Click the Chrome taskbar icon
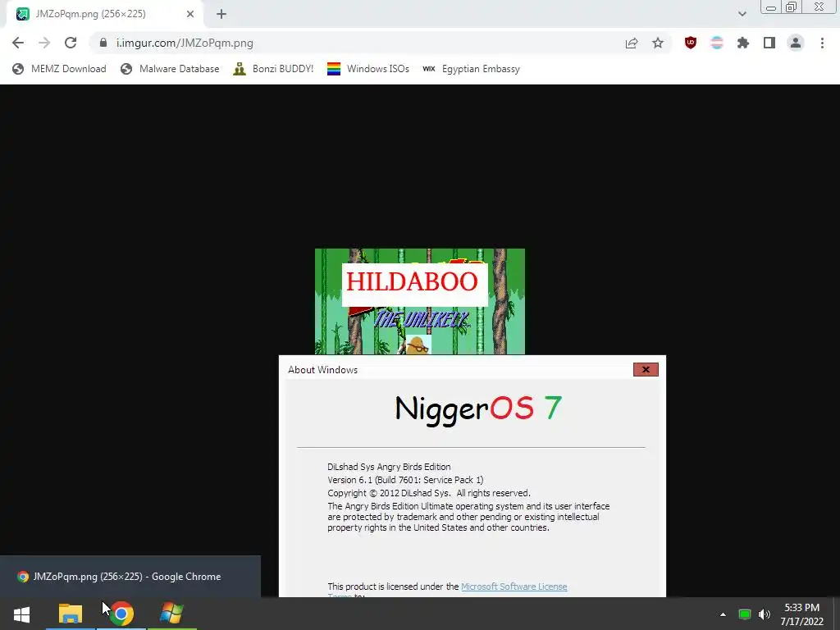Viewport: 840px width, 630px height. point(121,614)
